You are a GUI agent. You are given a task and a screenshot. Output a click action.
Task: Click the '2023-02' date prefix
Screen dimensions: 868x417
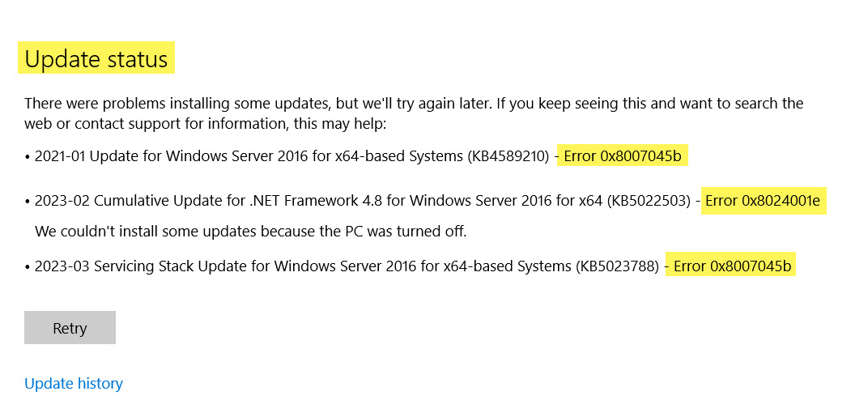[x=61, y=201]
